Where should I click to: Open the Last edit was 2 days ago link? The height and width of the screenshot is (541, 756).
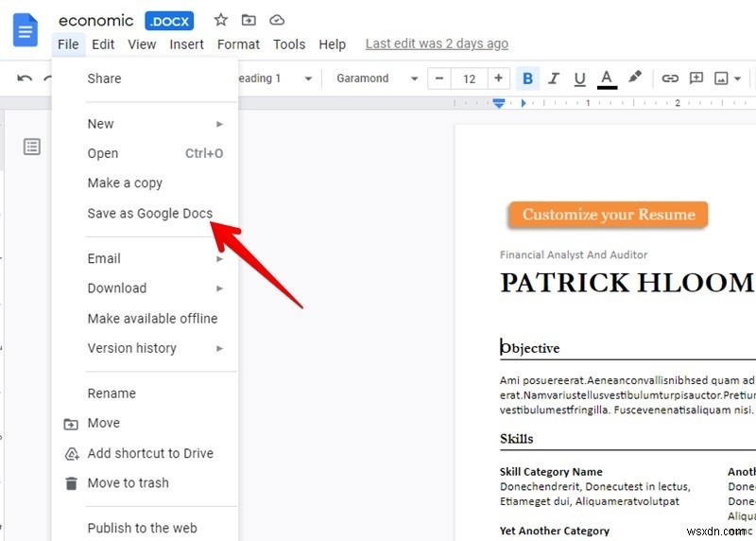[x=437, y=44]
